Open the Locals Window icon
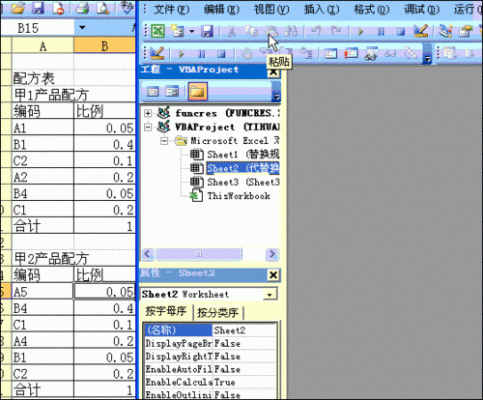The height and width of the screenshot is (400, 483). tap(331, 53)
